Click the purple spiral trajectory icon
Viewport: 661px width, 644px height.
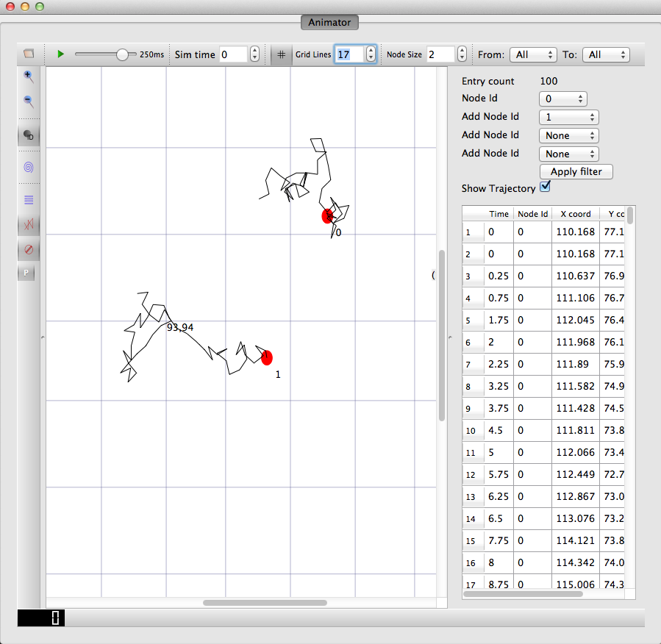tap(28, 167)
